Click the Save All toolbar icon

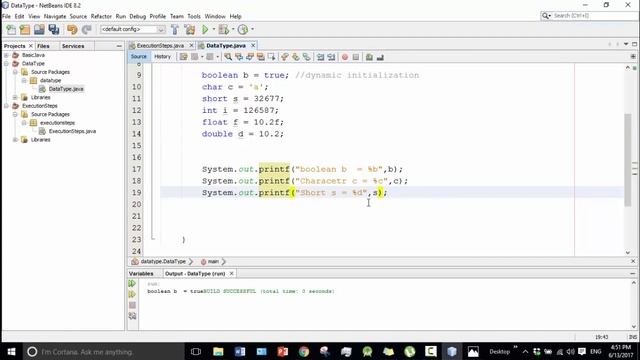point(54,29)
